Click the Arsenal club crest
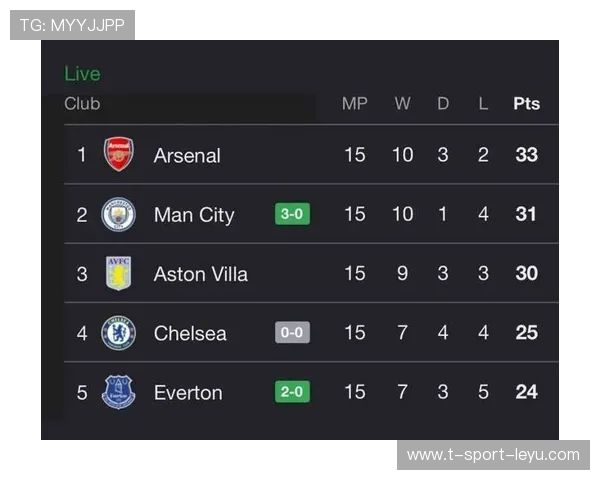This screenshot has height=480, width=600. 119,155
